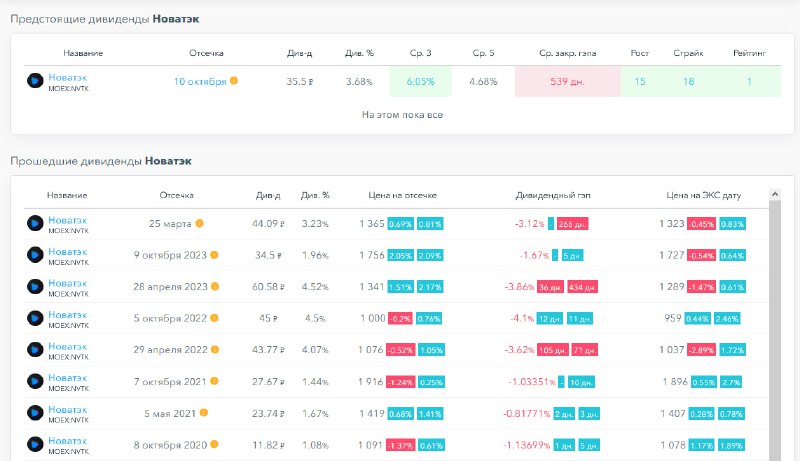Click the orange dot beside 9 октября 2023
Screen dimensions: 800x461
coord(214,254)
